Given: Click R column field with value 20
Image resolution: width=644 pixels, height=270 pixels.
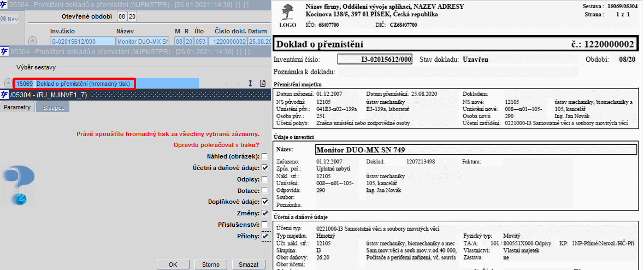Looking at the screenshot, I should [188, 41].
